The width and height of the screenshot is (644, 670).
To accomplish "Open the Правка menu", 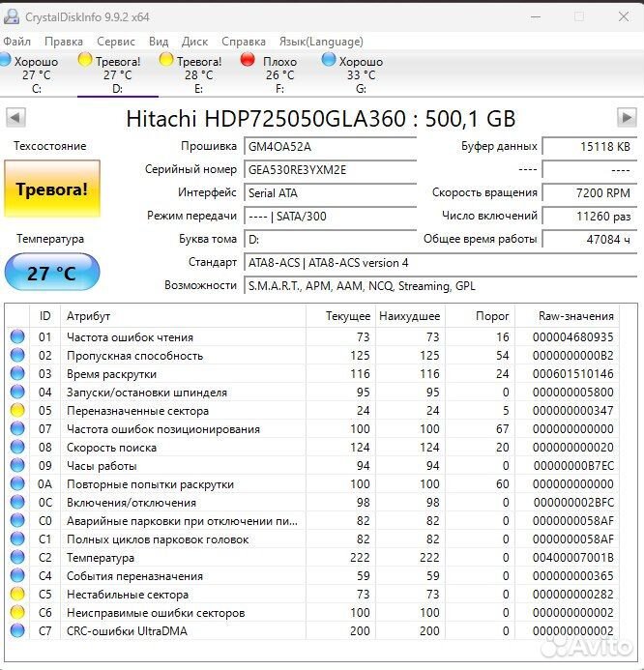I will (64, 42).
